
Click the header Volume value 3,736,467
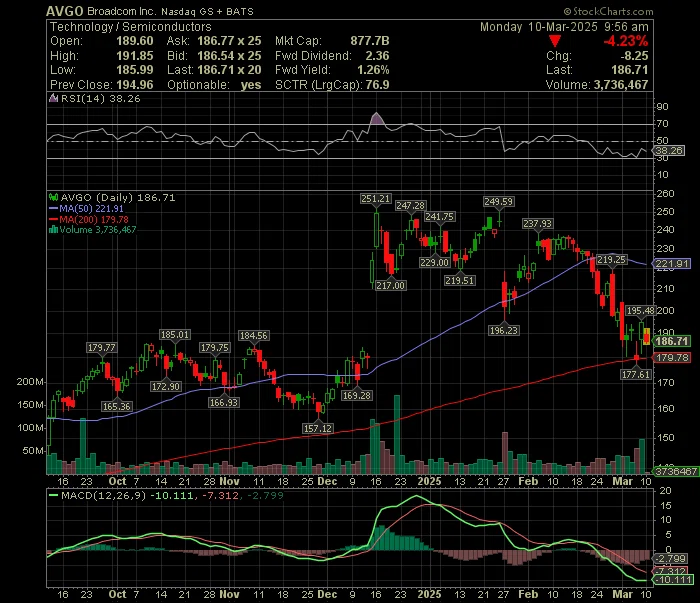tap(621, 85)
